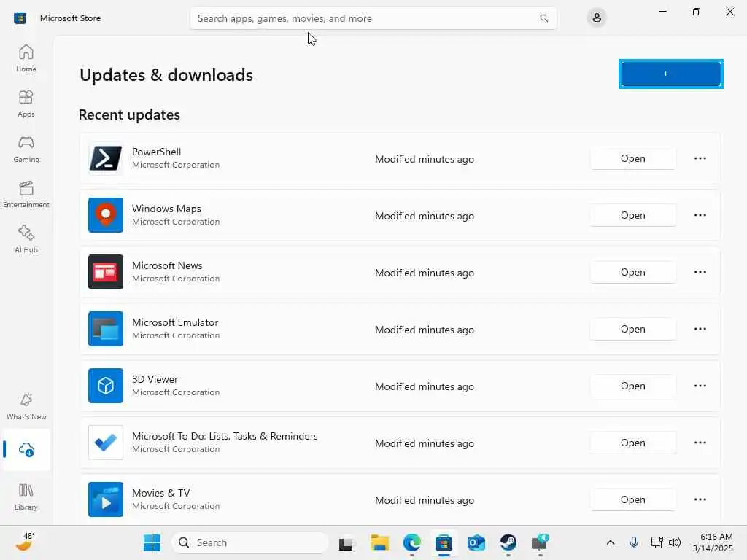Open more options for PowerShell
The width and height of the screenshot is (747, 560).
[700, 158]
